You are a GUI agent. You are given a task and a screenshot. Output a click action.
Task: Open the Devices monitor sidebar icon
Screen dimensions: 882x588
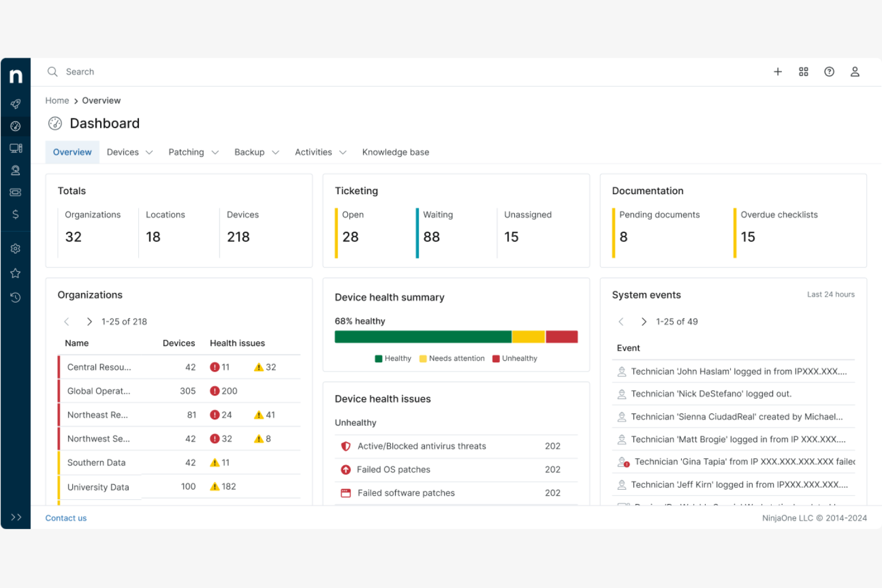coord(15,148)
